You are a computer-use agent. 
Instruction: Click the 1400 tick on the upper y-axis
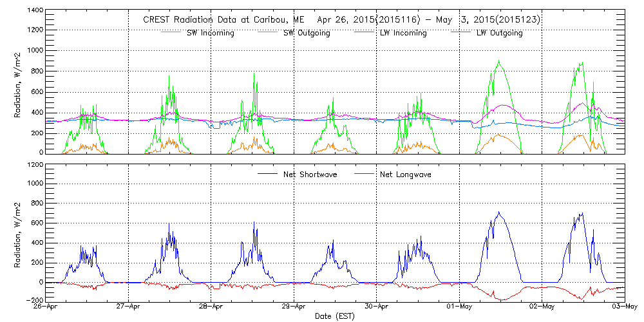click(x=35, y=12)
